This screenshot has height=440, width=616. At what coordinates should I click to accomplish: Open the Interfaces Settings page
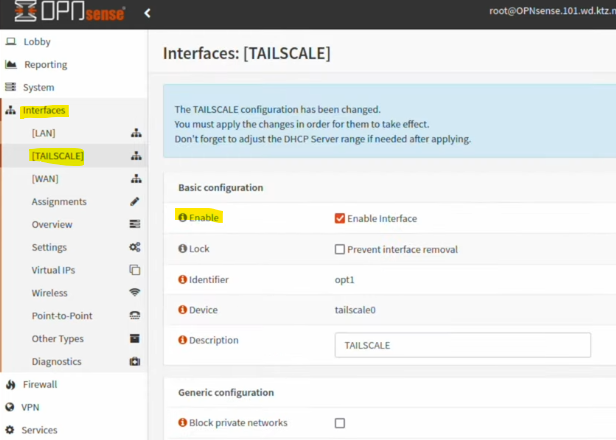(49, 248)
